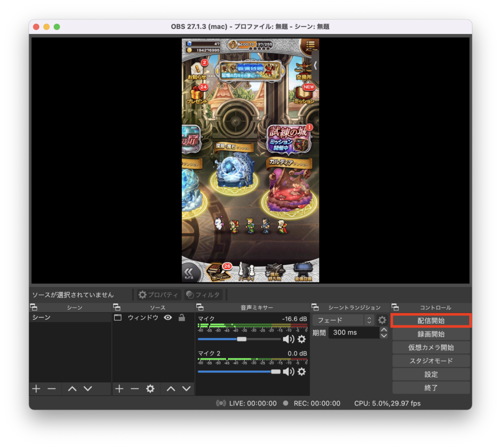Open フィルタ in the source toolbar
Viewport: 501px width, 448px height.
(204, 295)
